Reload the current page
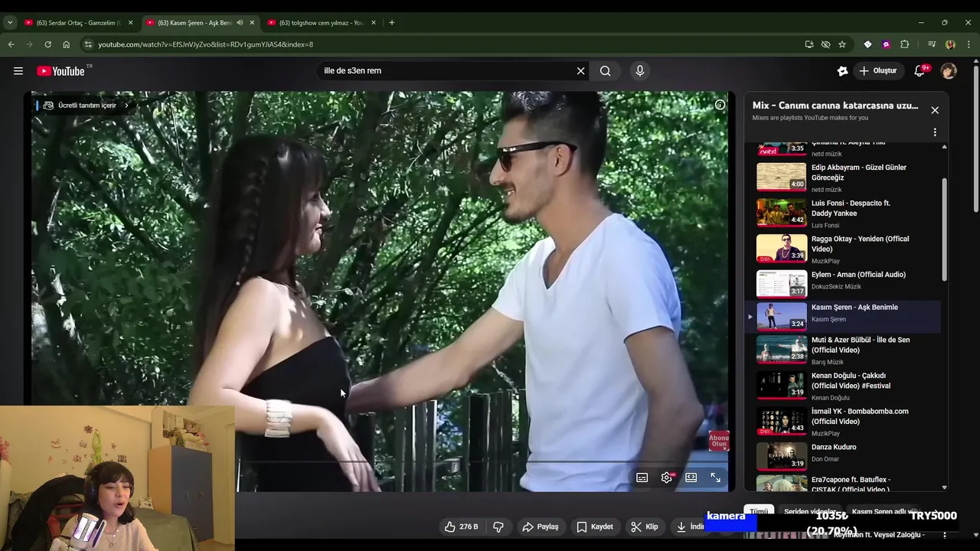Screen dimensions: 980x551 click(48, 44)
